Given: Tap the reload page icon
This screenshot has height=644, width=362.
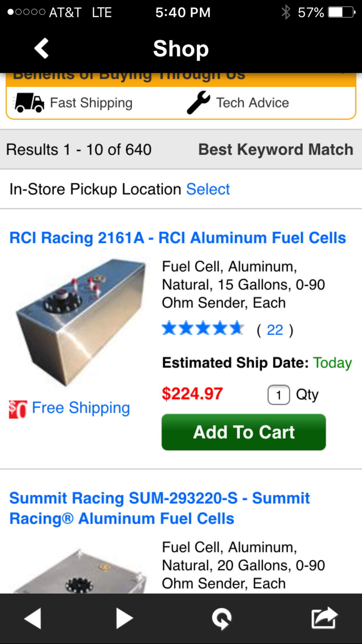Looking at the screenshot, I should point(222,618).
